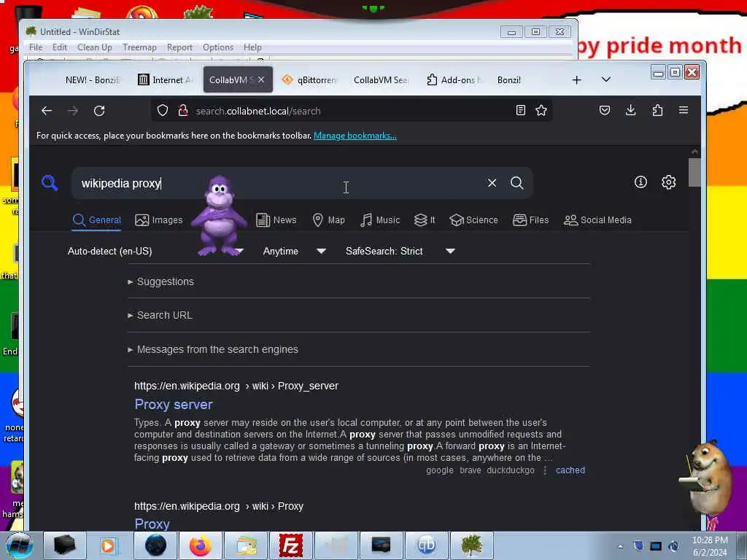Reload the page with the refresh icon
Viewport: 747px width, 560px height.
click(x=99, y=111)
